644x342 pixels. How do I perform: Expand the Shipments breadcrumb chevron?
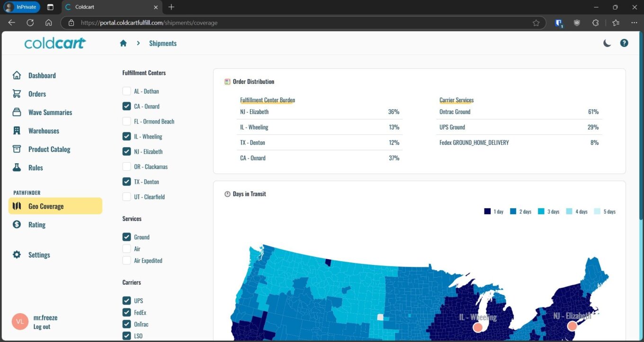click(138, 43)
